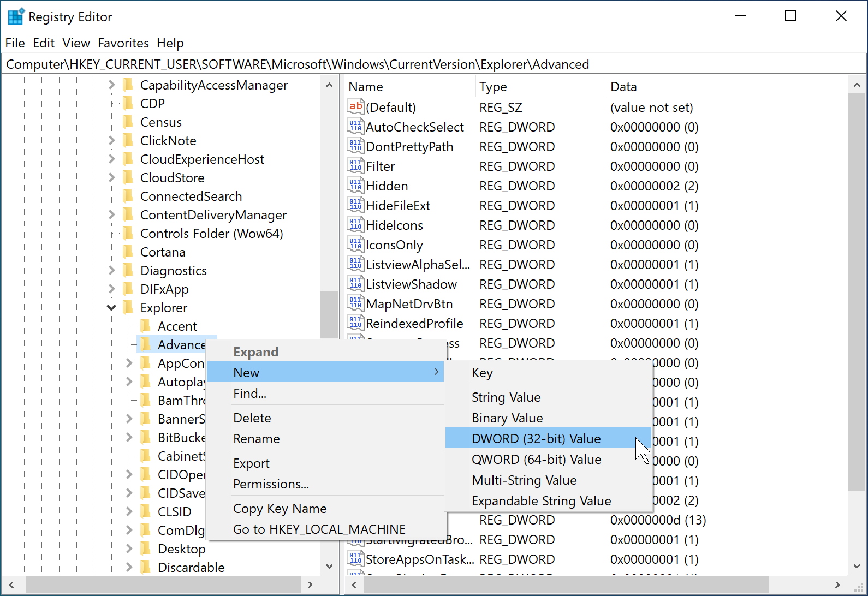Click Rename in the context menu
The image size is (868, 596).
pyautogui.click(x=326, y=438)
